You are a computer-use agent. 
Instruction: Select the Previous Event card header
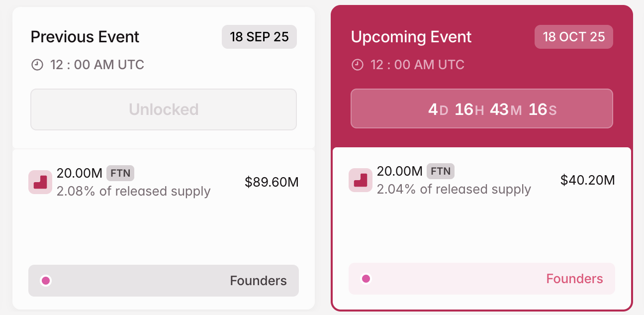click(x=85, y=37)
